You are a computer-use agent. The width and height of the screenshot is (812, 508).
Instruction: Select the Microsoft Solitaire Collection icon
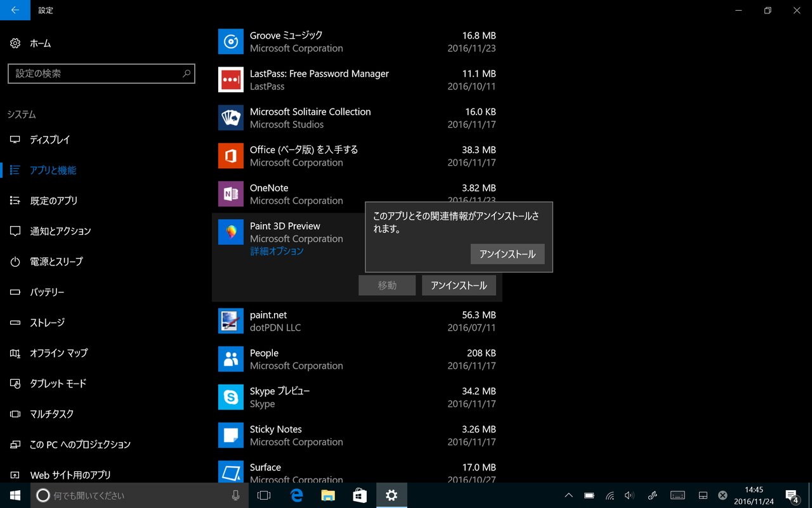[x=231, y=118]
